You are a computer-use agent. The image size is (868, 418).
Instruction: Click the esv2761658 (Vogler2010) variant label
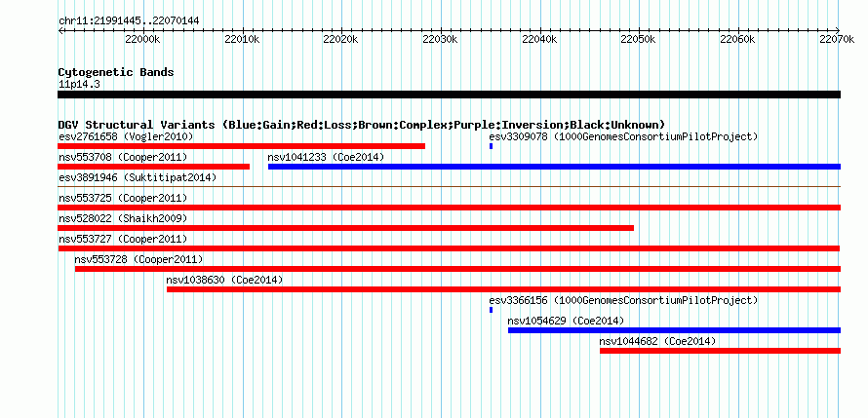tap(126, 136)
